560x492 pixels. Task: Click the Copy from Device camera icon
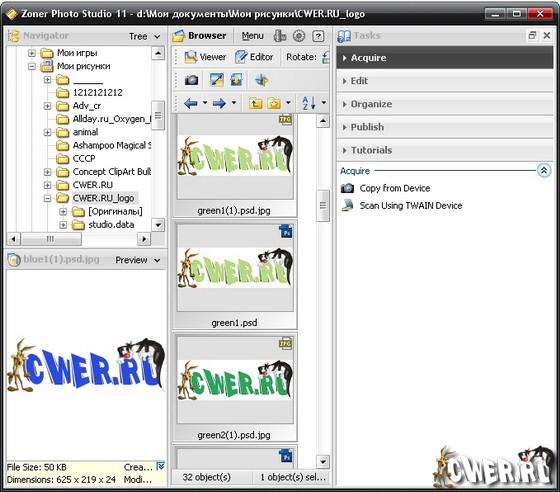tap(347, 188)
